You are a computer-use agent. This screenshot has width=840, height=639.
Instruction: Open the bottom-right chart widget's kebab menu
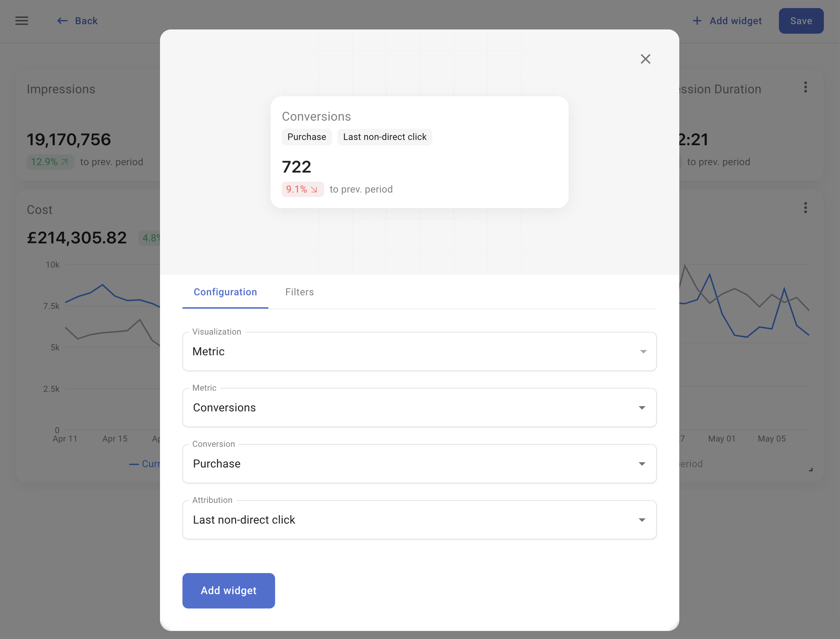coord(805,208)
